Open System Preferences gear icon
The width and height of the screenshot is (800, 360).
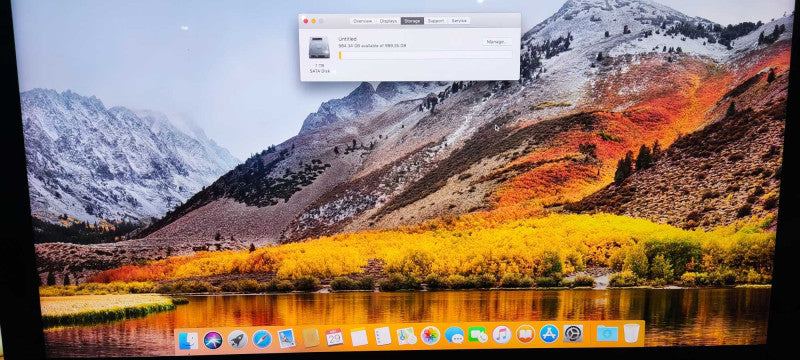click(x=573, y=333)
